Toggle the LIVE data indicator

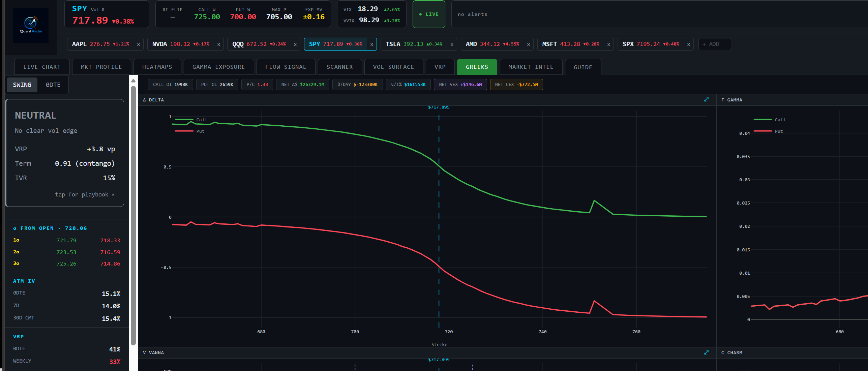429,14
